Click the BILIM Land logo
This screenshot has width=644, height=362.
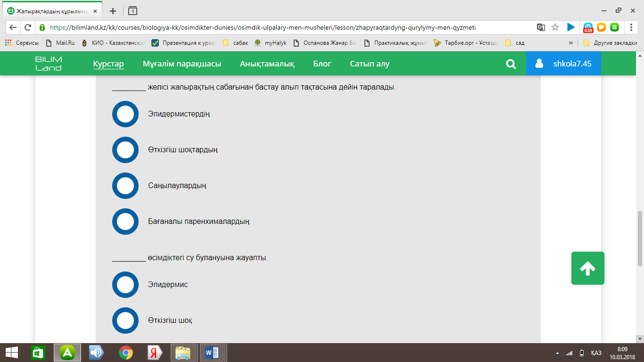49,64
